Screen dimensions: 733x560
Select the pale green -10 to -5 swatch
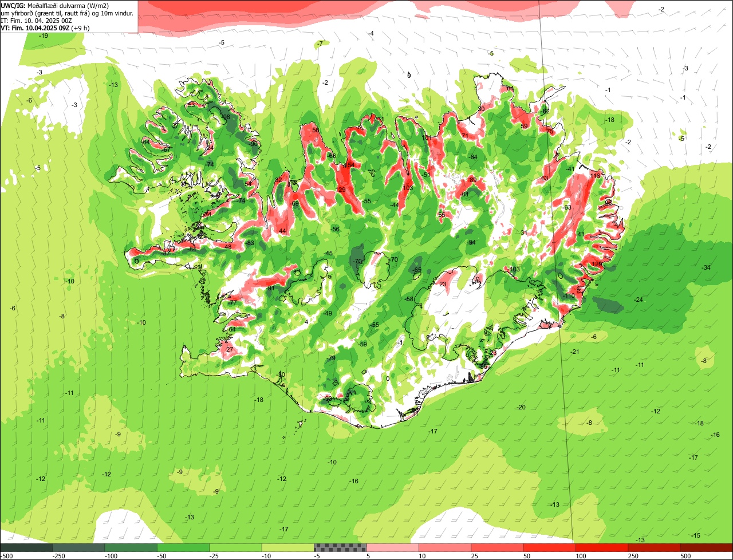coord(288,547)
